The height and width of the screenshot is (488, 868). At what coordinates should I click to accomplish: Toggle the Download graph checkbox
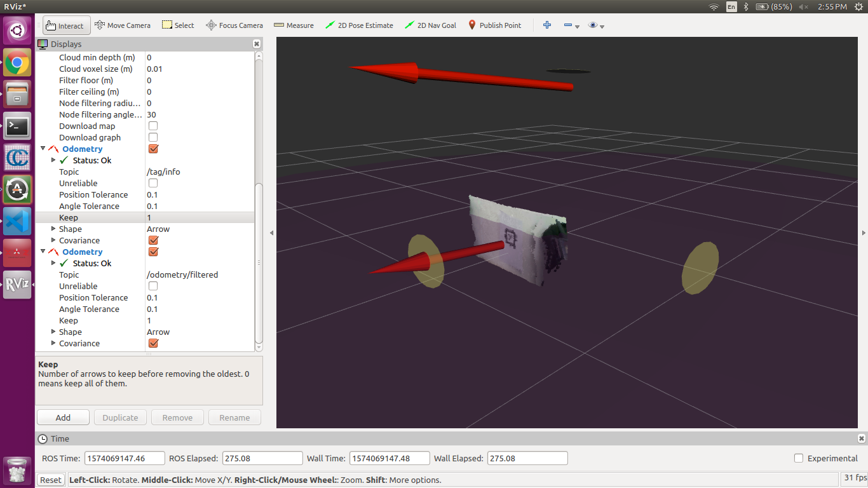153,138
